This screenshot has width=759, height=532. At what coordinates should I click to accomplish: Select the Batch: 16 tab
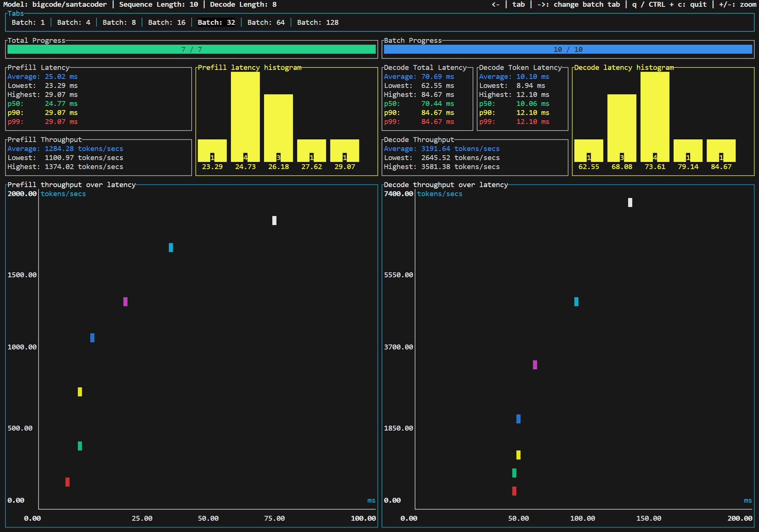167,23
